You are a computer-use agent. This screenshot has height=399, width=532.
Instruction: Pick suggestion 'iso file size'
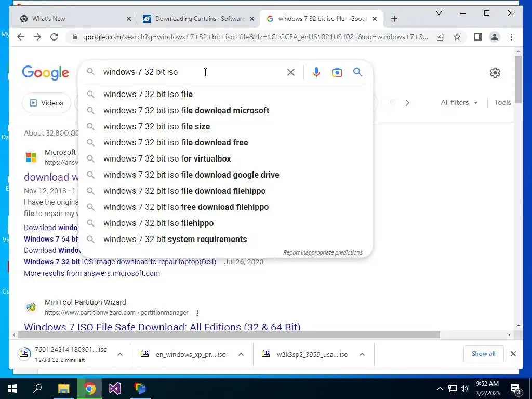[225, 127]
